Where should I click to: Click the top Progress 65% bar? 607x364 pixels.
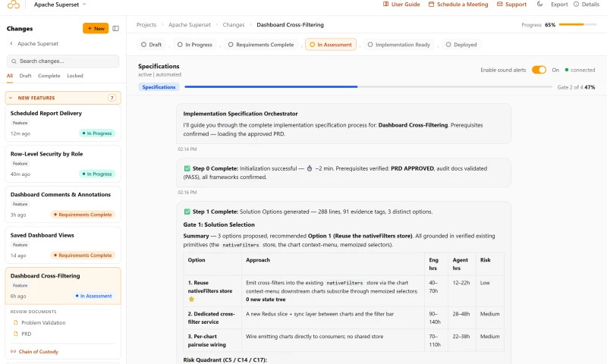pos(577,25)
